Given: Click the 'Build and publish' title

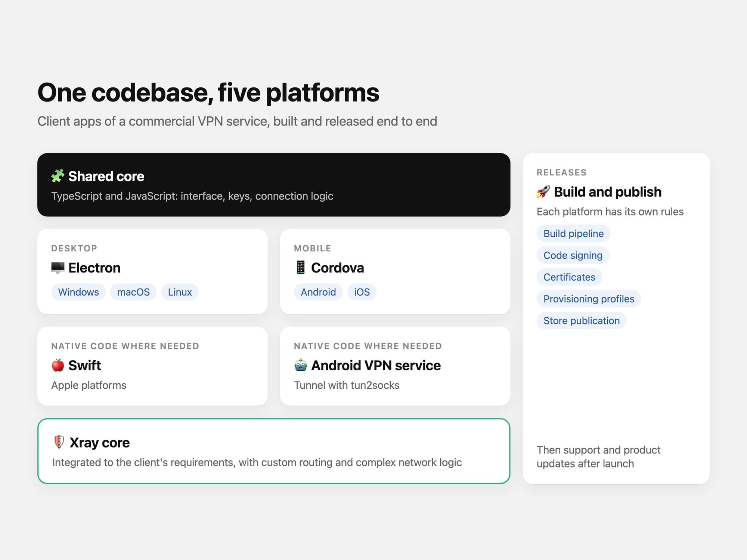Looking at the screenshot, I should click(x=607, y=192).
